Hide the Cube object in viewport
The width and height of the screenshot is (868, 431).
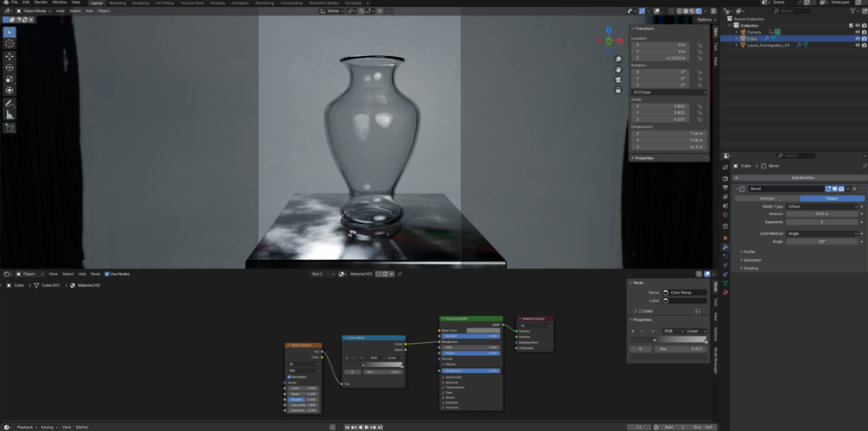click(x=858, y=39)
